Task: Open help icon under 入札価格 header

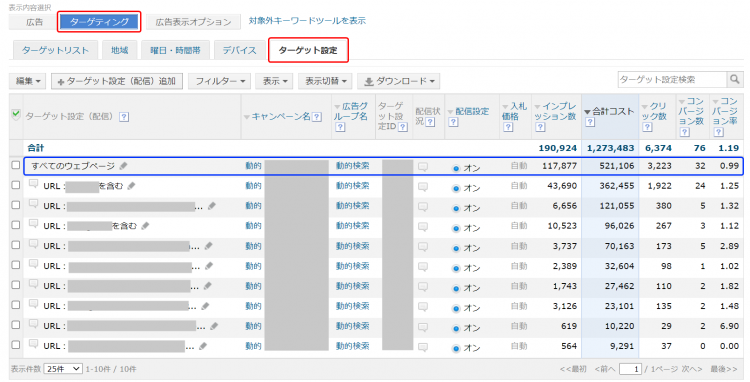Action: 508,127
